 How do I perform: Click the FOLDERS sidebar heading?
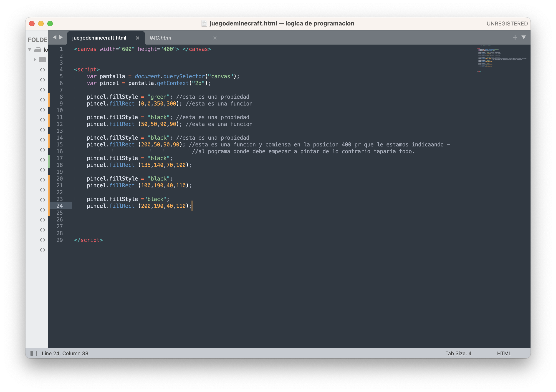click(x=38, y=40)
